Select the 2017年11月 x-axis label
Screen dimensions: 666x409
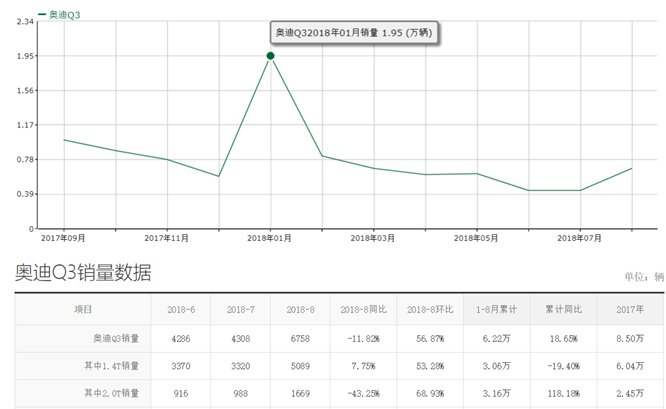click(166, 238)
